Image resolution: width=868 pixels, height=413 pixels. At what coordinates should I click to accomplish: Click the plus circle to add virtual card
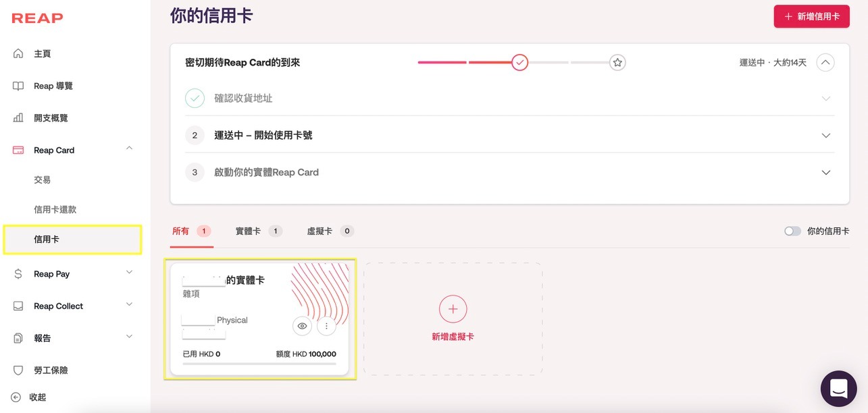point(453,309)
